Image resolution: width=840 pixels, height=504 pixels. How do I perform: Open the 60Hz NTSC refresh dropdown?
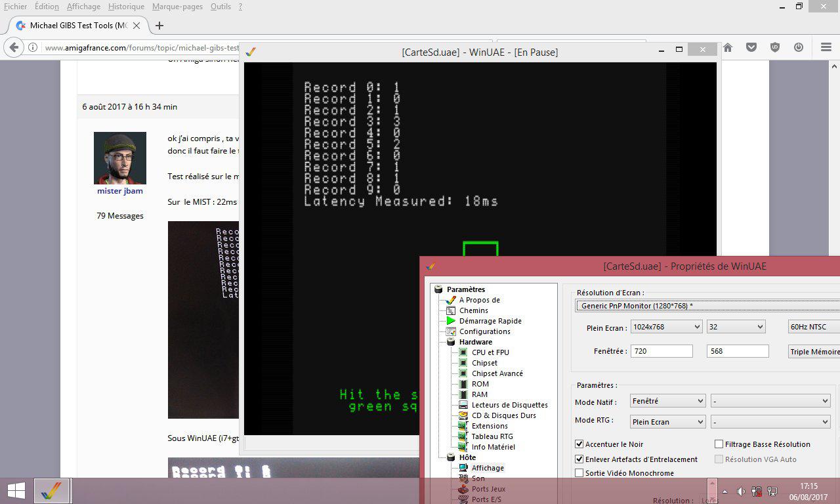(814, 327)
